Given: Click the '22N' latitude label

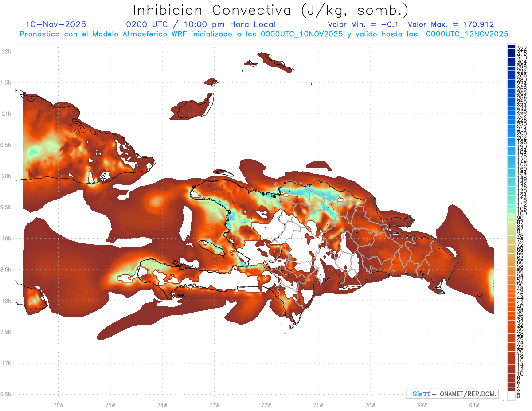Looking at the screenshot, I should (7, 51).
